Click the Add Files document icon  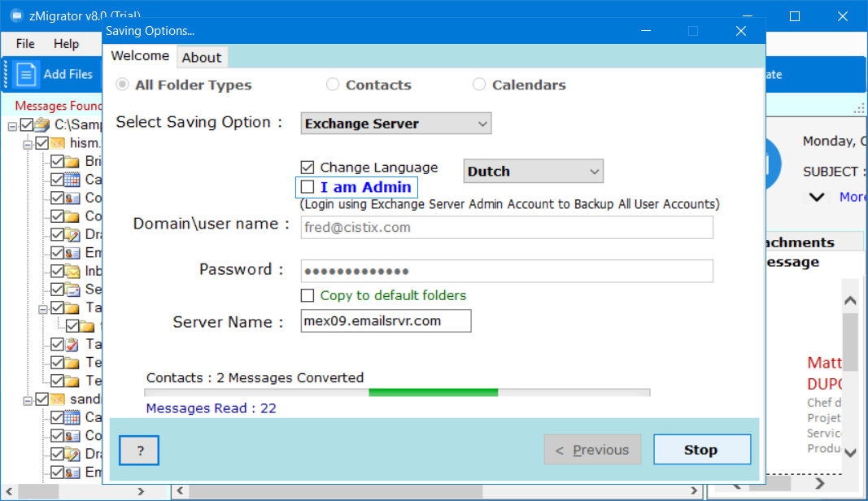[x=26, y=74]
